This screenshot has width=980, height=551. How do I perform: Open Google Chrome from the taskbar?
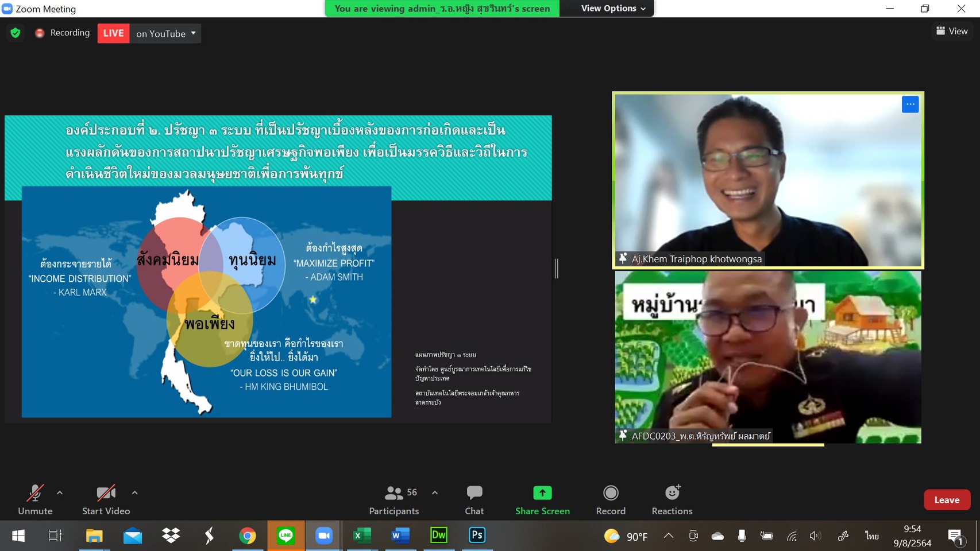point(248,536)
